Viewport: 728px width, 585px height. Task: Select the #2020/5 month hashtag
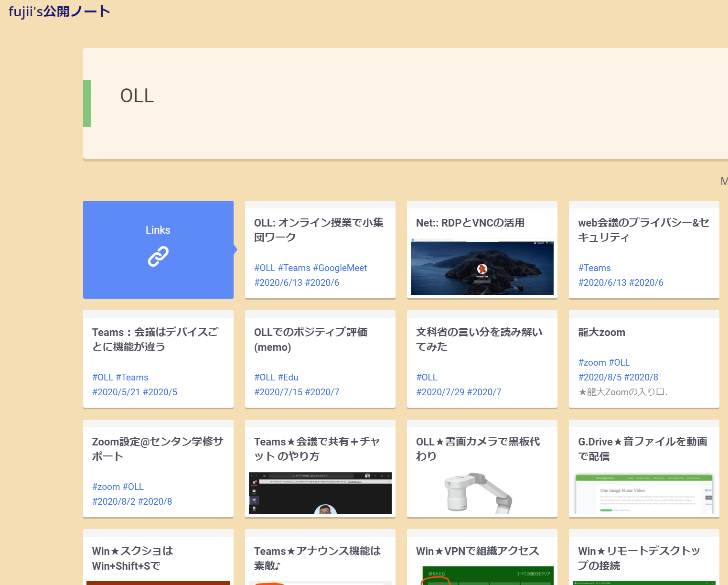[160, 392]
